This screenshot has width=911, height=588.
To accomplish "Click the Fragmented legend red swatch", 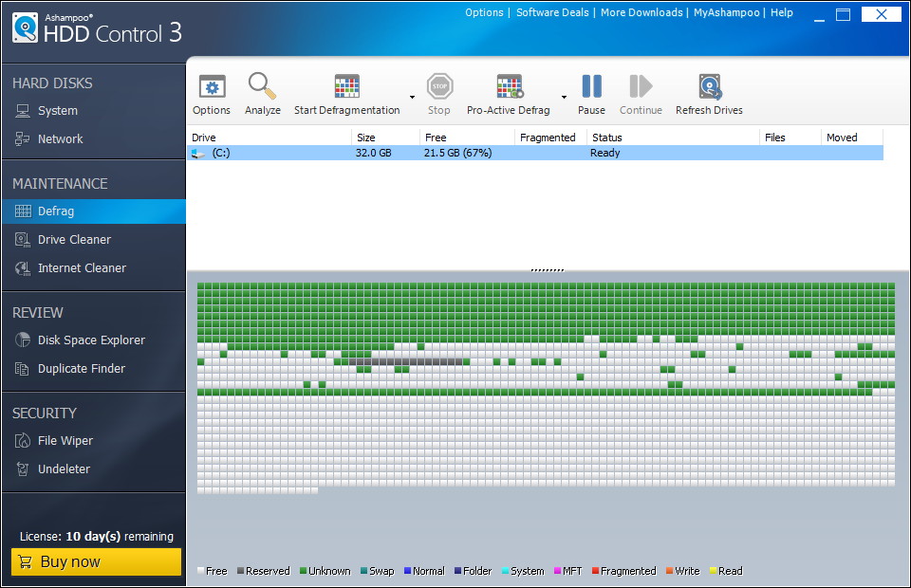I will (596, 571).
